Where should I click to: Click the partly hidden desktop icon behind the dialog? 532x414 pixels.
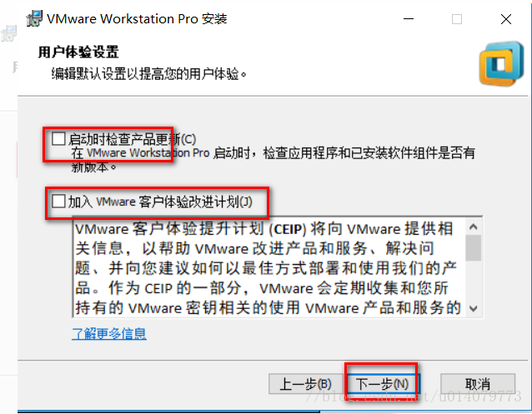pos(8,34)
